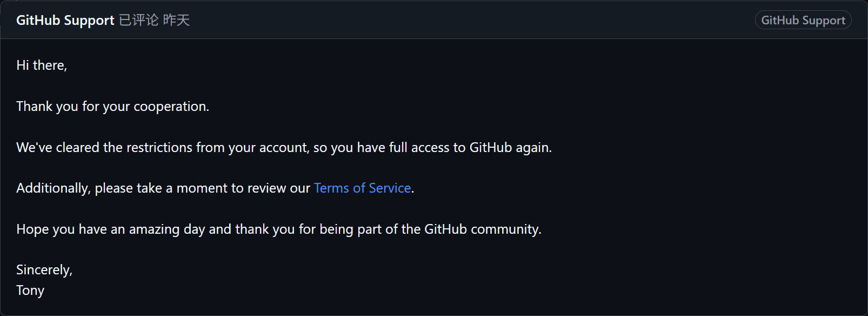
Task: Open the 昨天 comment timestamp
Action: [176, 21]
